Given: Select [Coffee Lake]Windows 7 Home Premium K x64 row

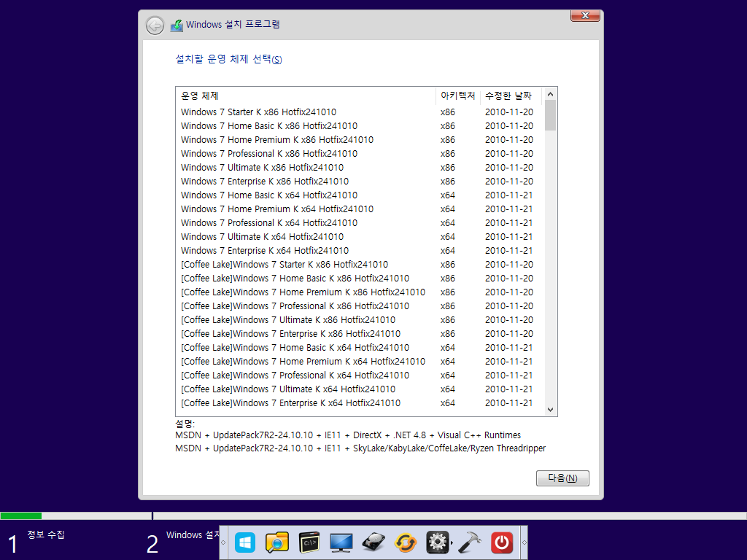Looking at the screenshot, I should pos(360,361).
